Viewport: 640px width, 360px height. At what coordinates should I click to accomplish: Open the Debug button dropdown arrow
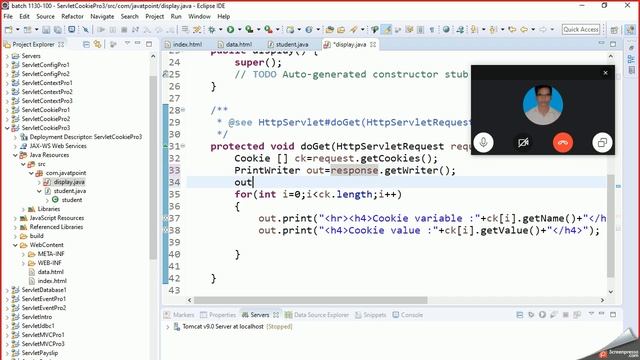pos(220,29)
